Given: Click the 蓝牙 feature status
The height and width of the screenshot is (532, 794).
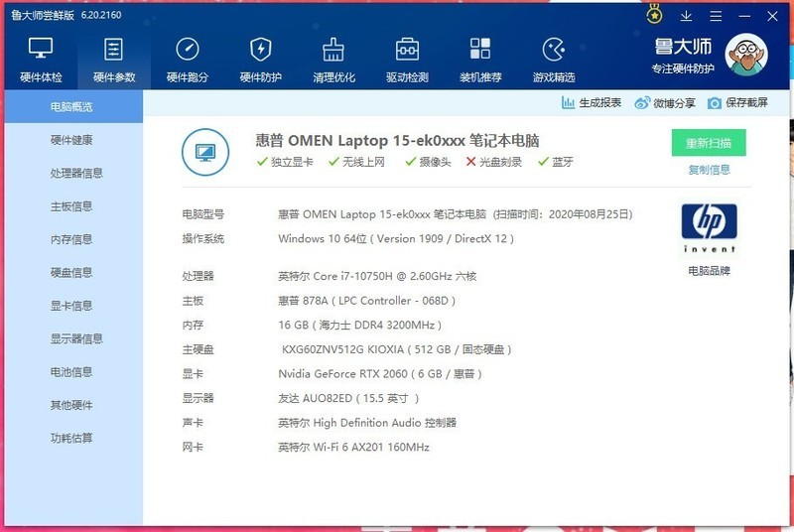Looking at the screenshot, I should pos(556,162).
